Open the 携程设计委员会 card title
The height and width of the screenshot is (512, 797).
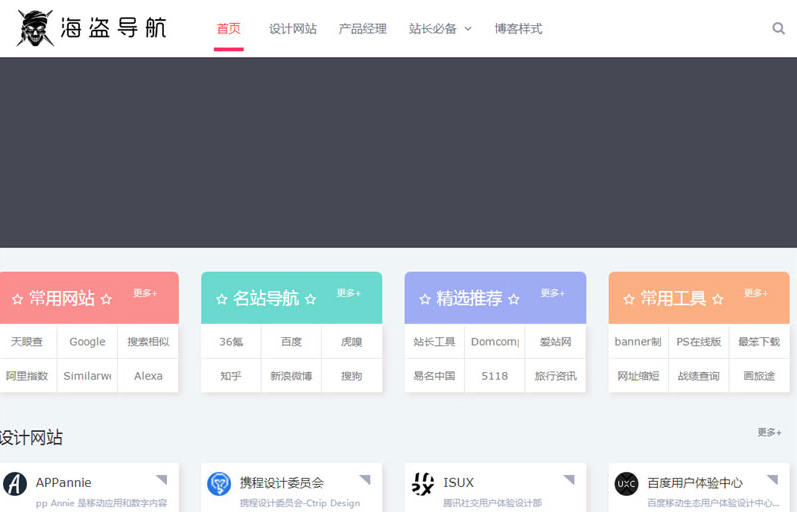[282, 483]
